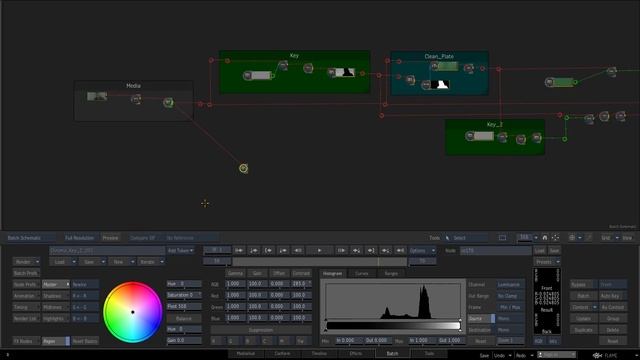Open the New dropdown
Viewport: 640px width, 360px height.
pos(122,262)
